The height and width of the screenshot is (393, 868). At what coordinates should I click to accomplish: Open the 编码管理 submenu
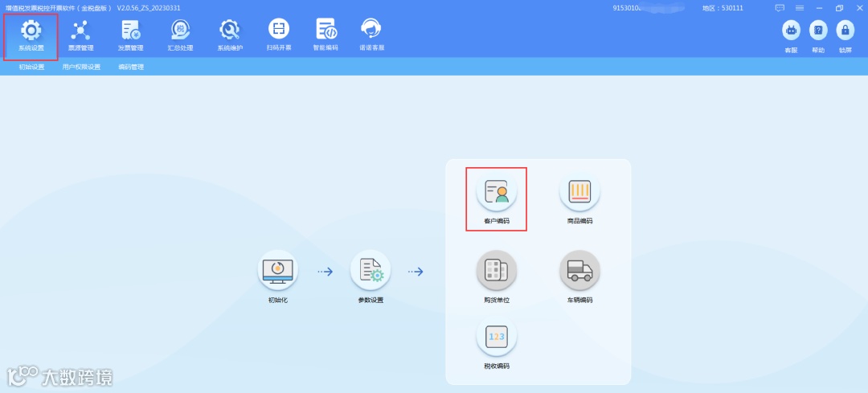tap(131, 67)
